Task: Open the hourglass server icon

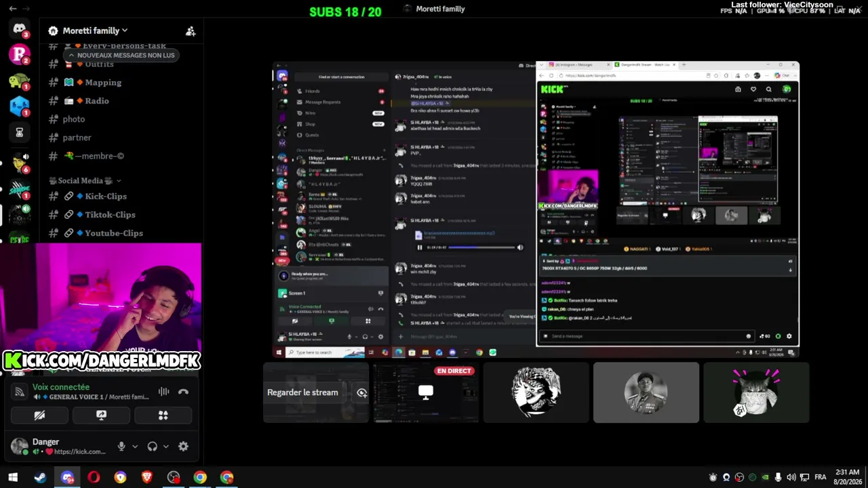Action: [19, 133]
